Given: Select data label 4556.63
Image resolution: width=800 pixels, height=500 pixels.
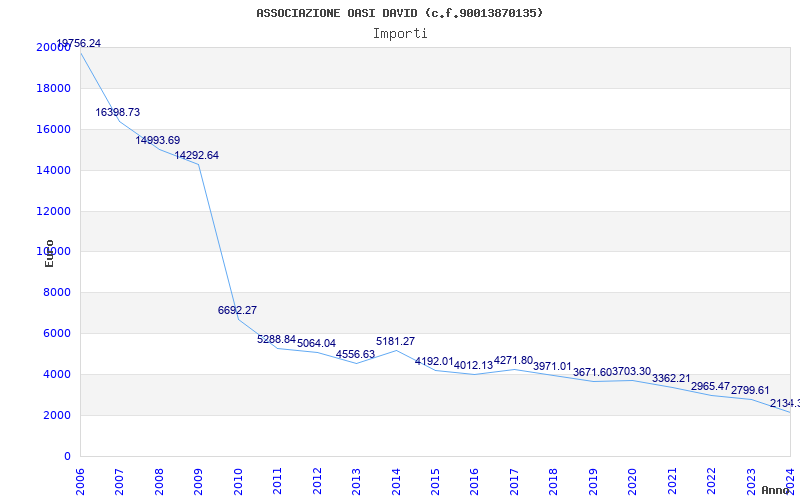Looking at the screenshot, I should click(x=355, y=354).
